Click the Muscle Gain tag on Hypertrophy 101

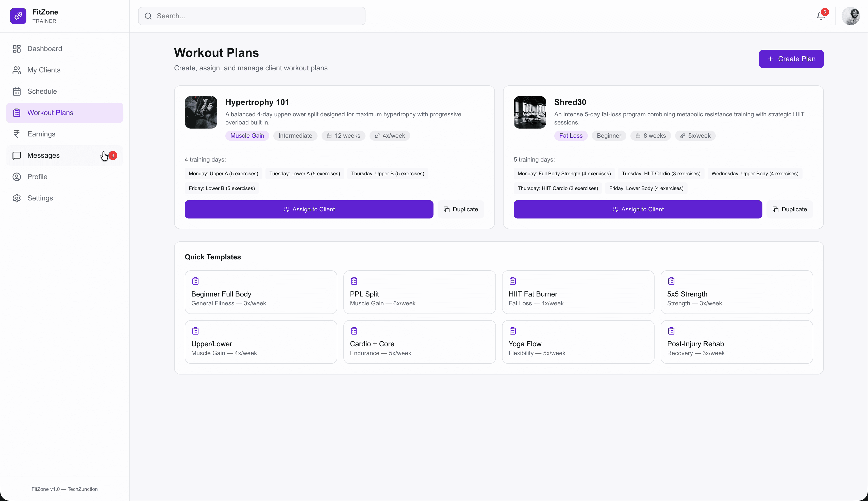(247, 136)
